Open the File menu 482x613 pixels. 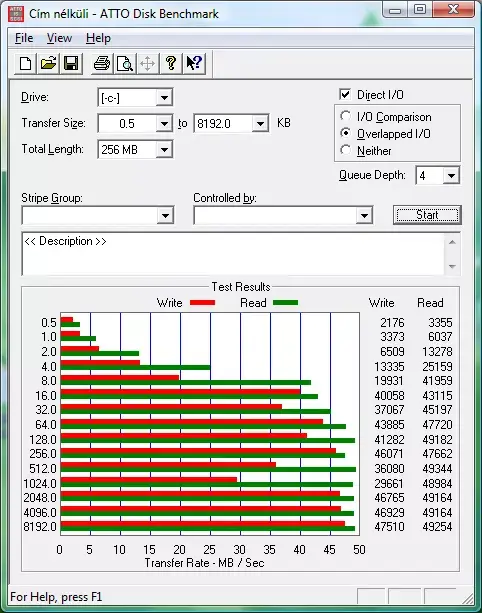24,38
